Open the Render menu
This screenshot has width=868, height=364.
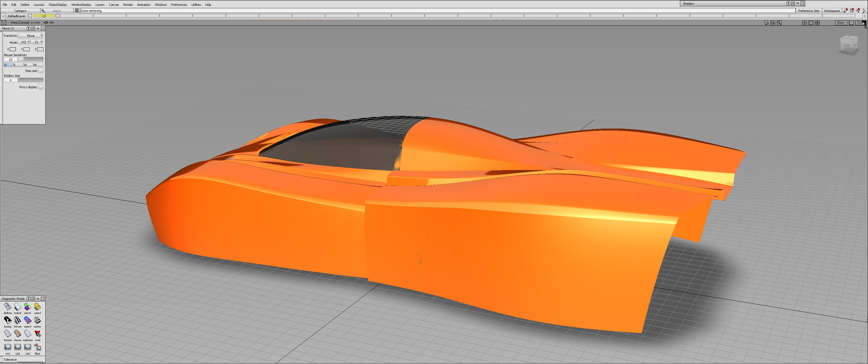[128, 5]
